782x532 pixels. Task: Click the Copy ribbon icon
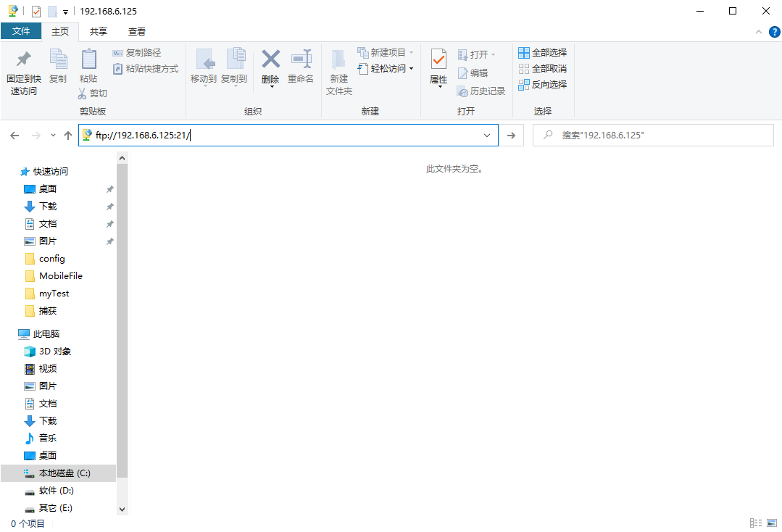(x=59, y=59)
